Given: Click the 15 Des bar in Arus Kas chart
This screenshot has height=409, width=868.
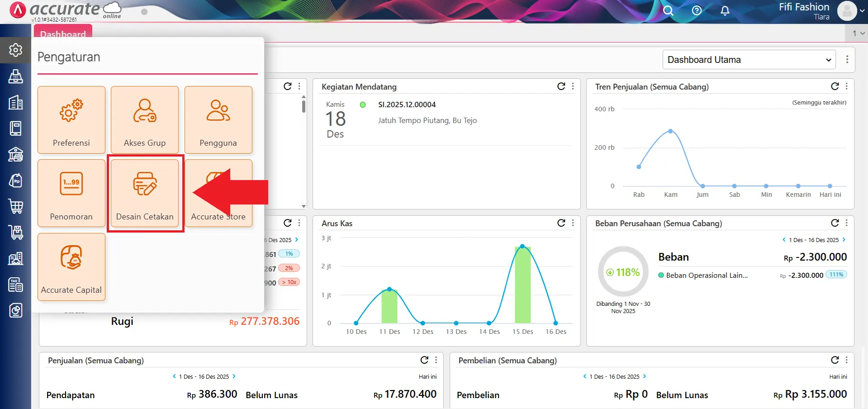Looking at the screenshot, I should pos(522,285).
